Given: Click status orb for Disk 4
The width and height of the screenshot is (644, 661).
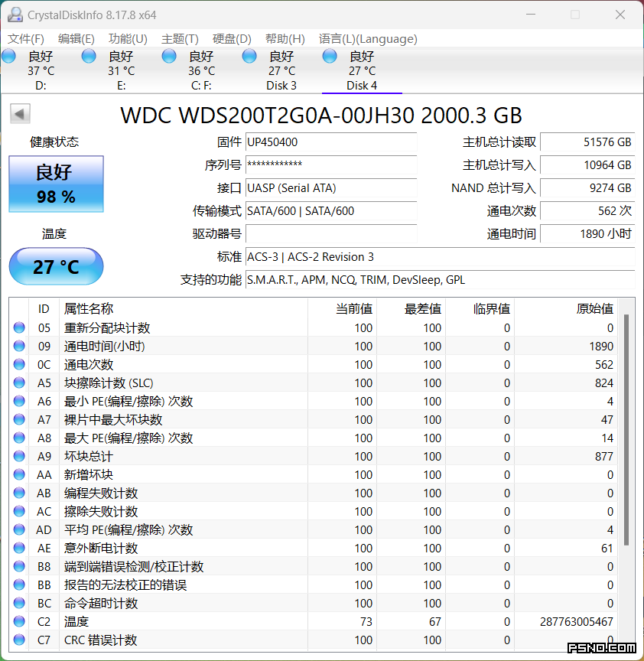Looking at the screenshot, I should pyautogui.click(x=330, y=56).
